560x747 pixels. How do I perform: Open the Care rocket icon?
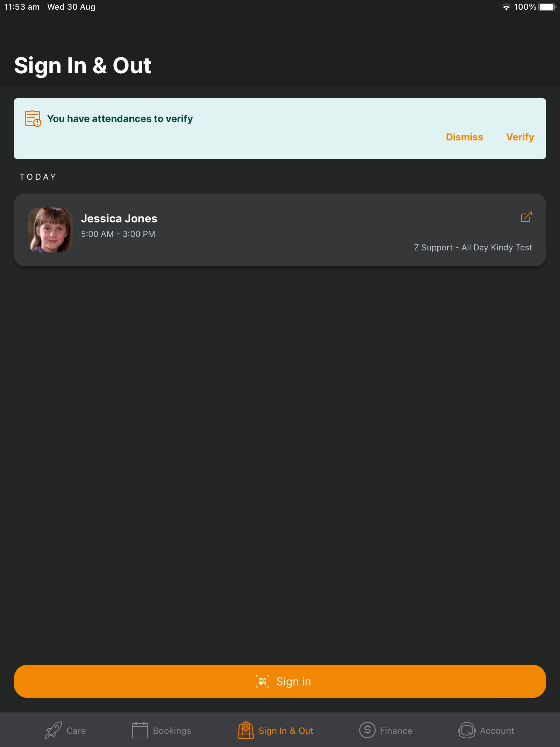[x=54, y=730]
